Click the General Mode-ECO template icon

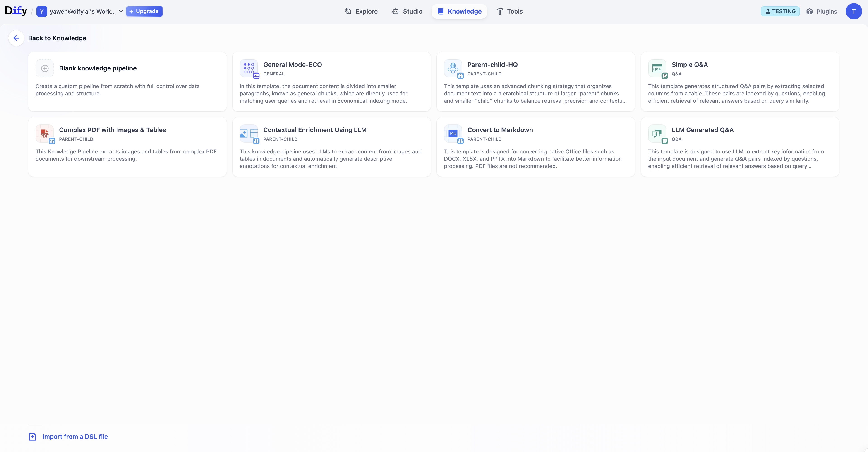[249, 68]
